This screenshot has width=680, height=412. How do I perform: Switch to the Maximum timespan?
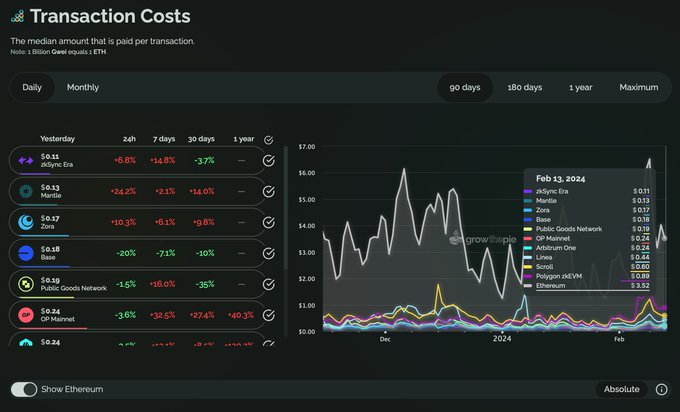(638, 87)
